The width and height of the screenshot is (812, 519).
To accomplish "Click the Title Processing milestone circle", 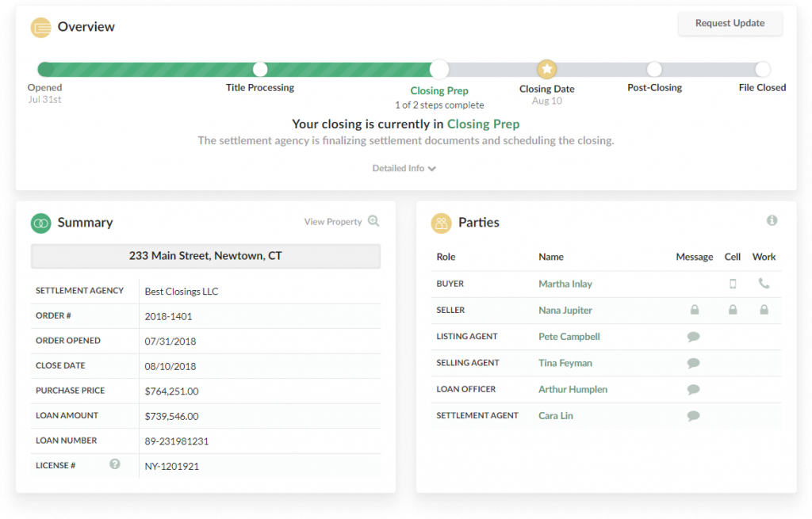I will point(260,69).
